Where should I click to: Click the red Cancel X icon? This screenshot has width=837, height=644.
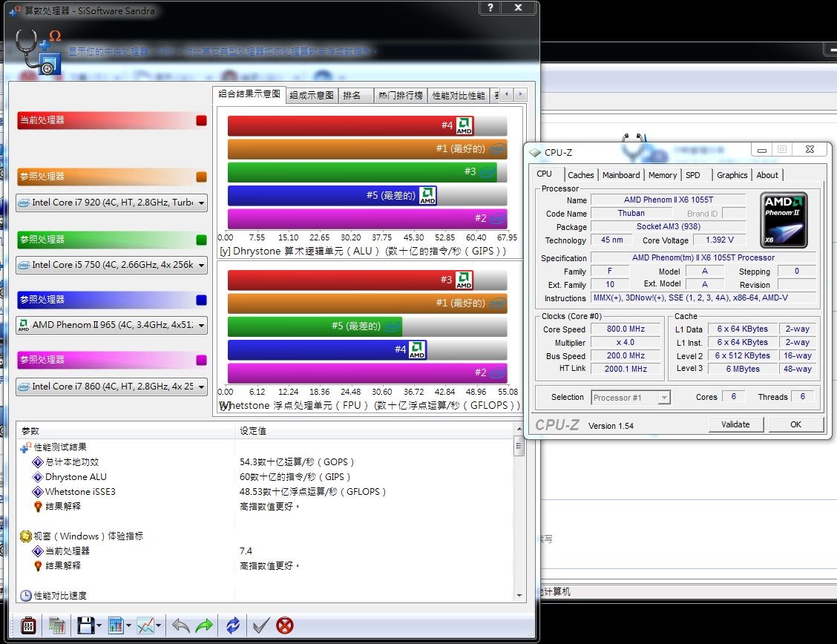(x=285, y=625)
